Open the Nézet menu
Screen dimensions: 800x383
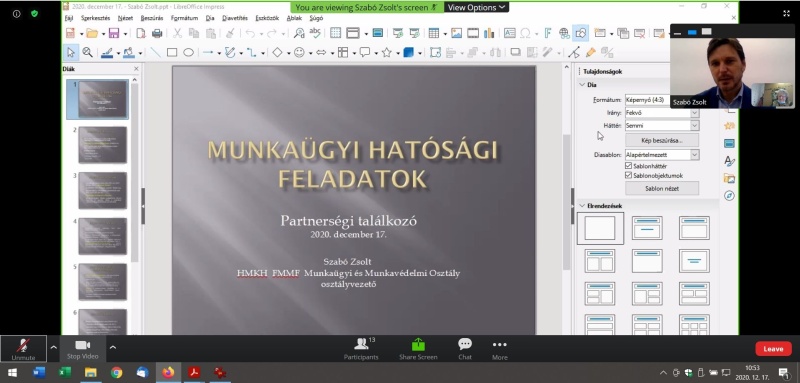tap(125, 18)
